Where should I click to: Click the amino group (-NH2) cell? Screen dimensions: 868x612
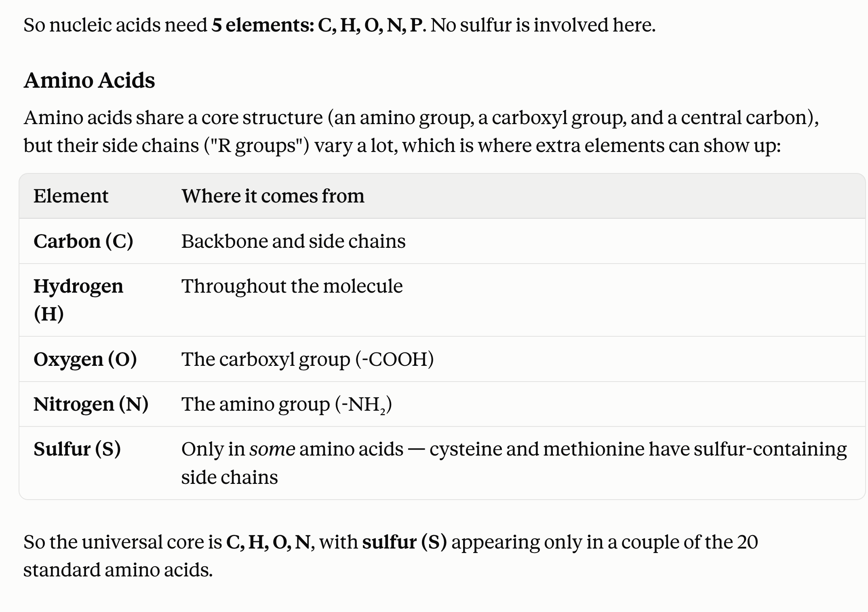pos(287,404)
